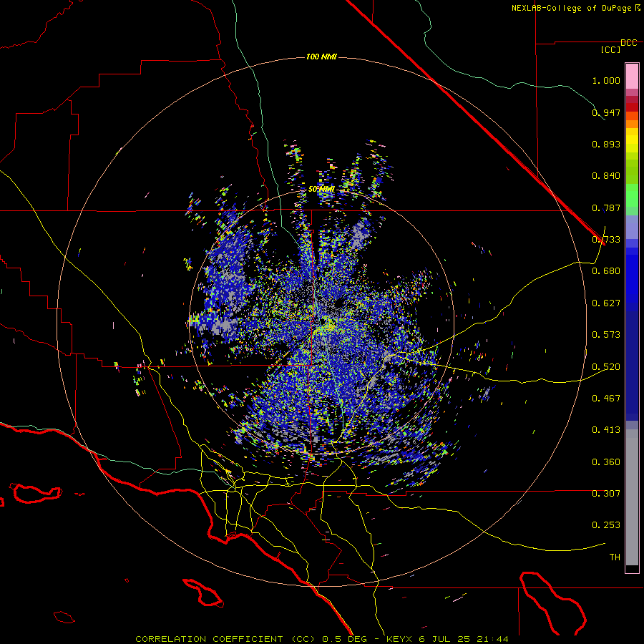Click the 0.467 legend value
Screen dimensions: 644x644
(x=606, y=398)
